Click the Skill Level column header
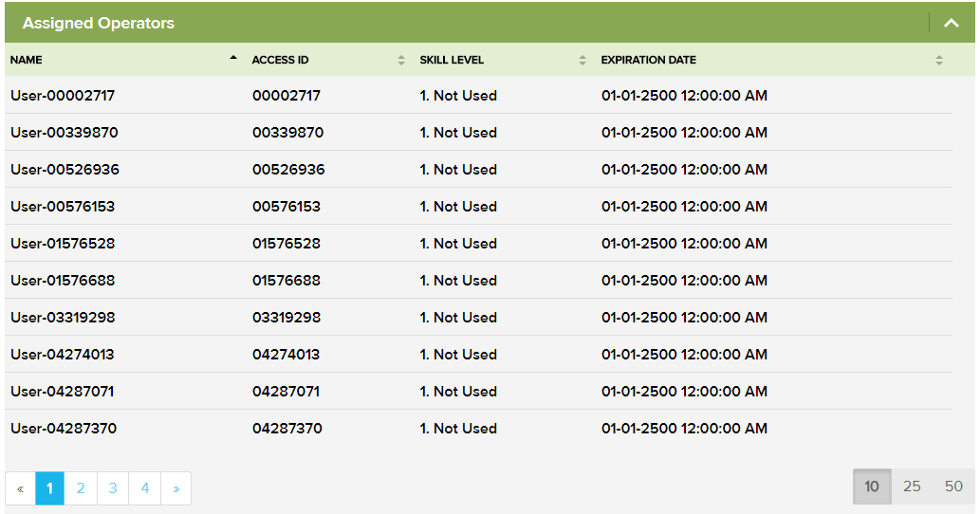The image size is (980, 514). (452, 60)
